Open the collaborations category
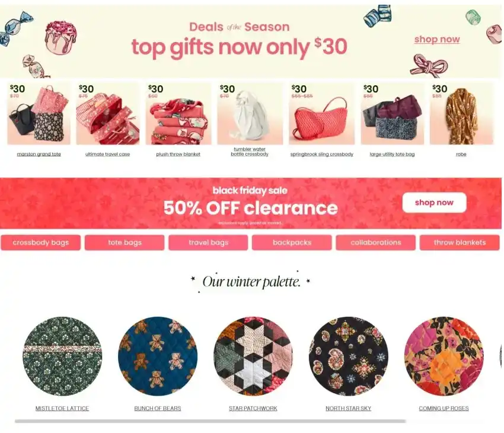 (376, 242)
